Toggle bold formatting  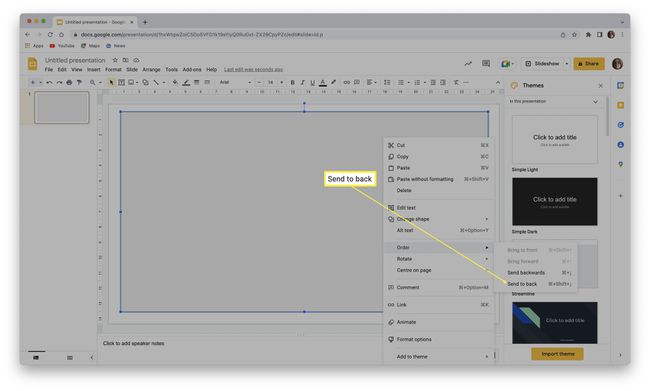[292, 83]
